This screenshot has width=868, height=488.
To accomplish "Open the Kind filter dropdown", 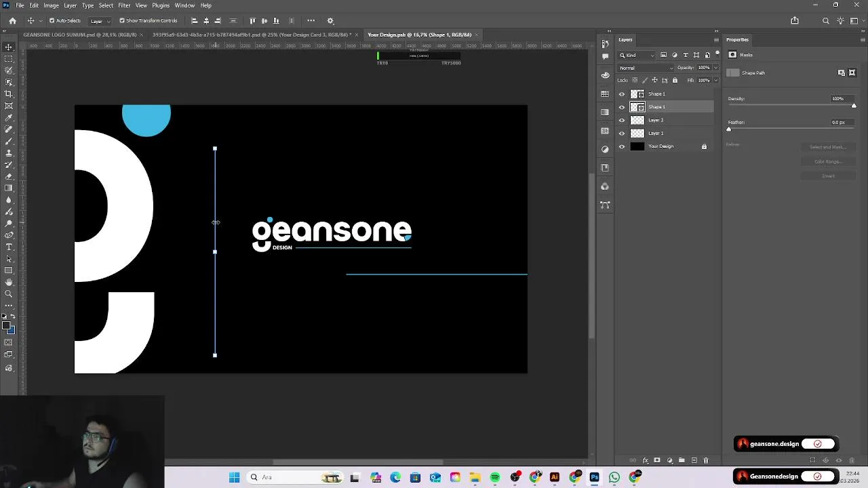I will [637, 55].
